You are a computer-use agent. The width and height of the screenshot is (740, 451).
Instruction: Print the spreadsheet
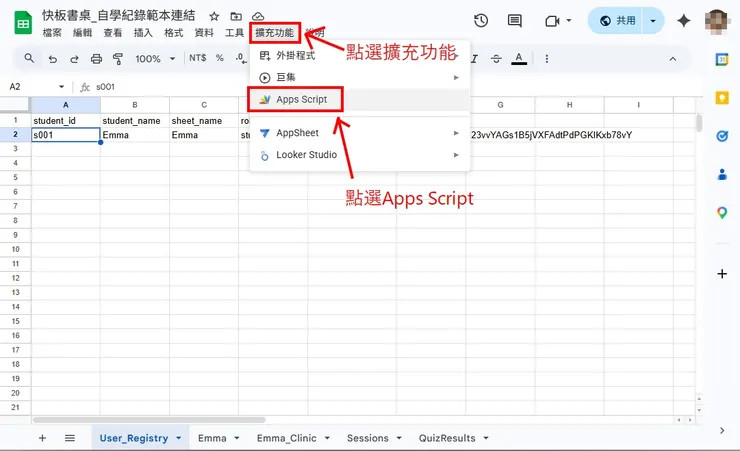(96, 59)
